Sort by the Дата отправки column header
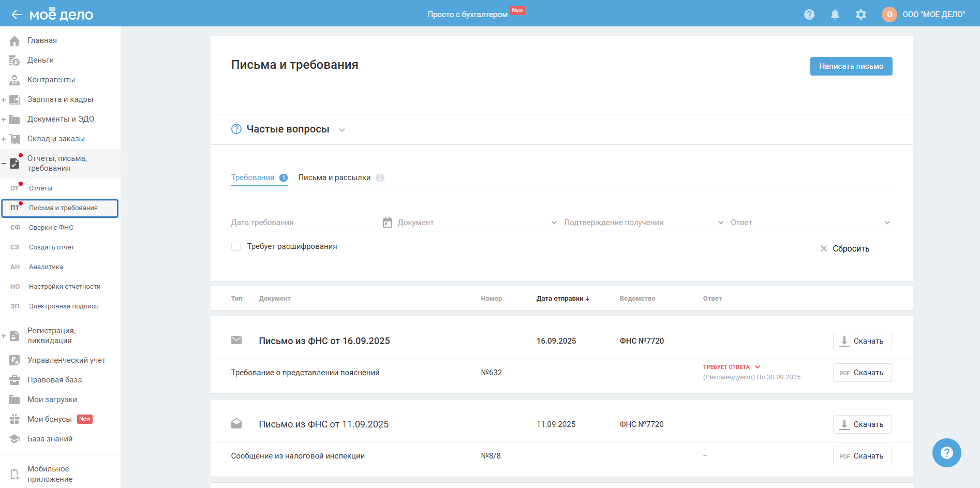The height and width of the screenshot is (488, 980). (x=562, y=299)
